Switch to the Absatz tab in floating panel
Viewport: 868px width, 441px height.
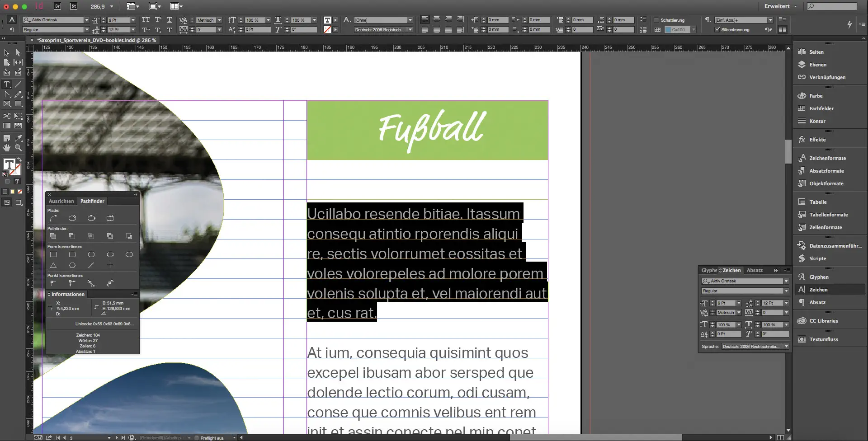pyautogui.click(x=755, y=270)
